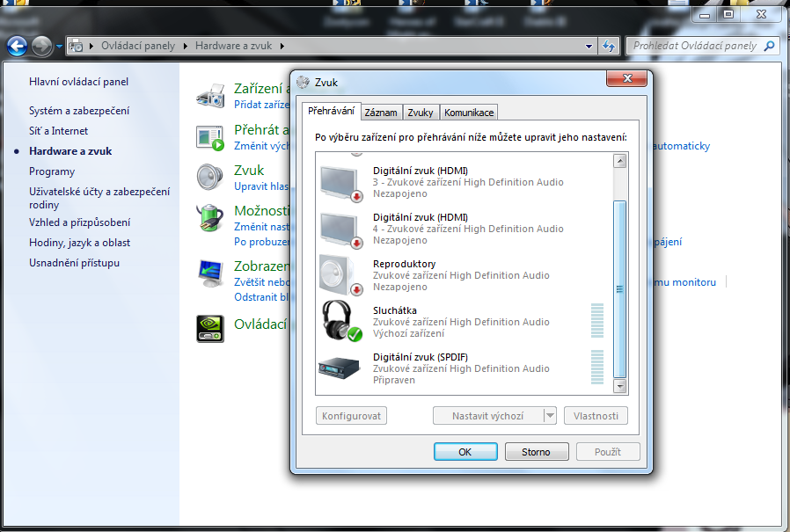Switch to the Záznam tab

[x=381, y=113]
